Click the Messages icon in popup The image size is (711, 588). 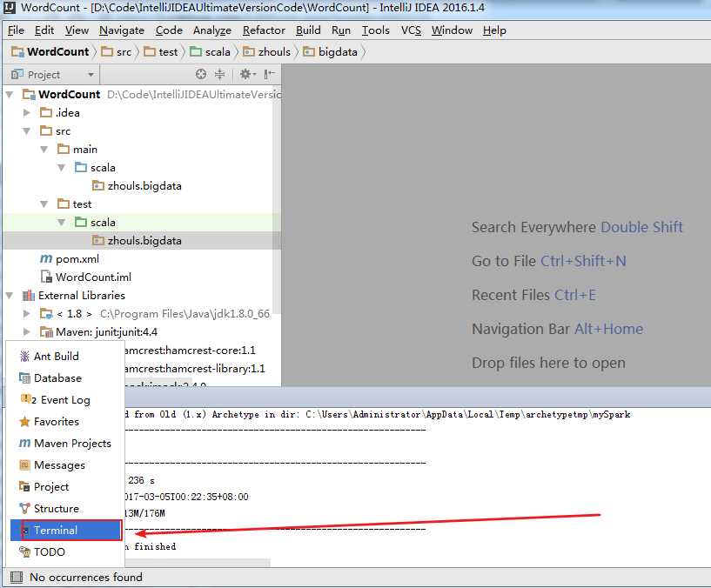click(24, 465)
